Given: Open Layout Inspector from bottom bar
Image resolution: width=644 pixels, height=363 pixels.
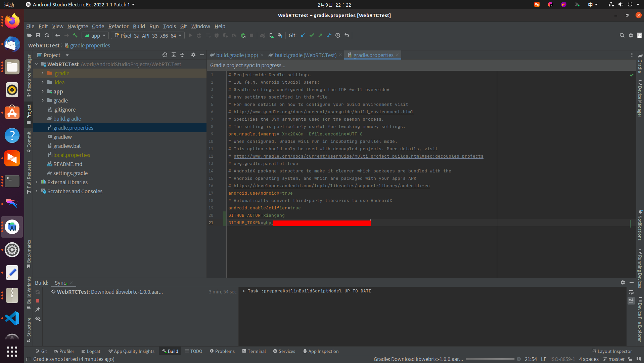Looking at the screenshot, I should (612, 351).
